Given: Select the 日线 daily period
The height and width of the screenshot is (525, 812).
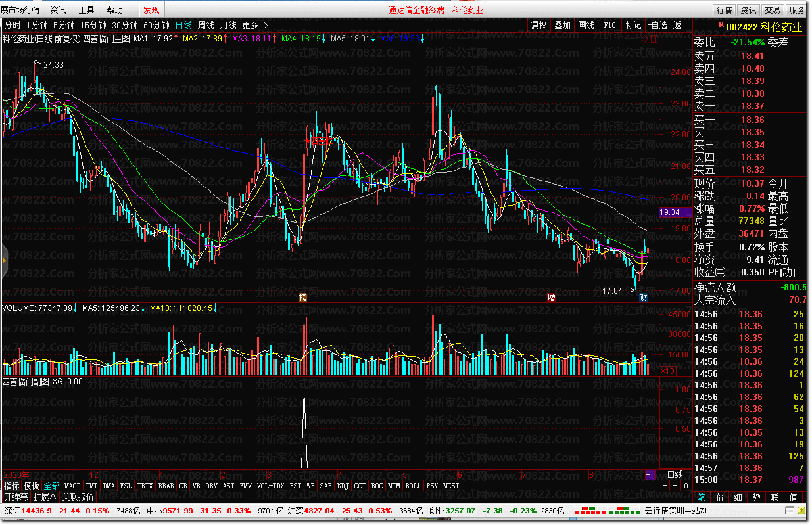Looking at the screenshot, I should point(184,26).
